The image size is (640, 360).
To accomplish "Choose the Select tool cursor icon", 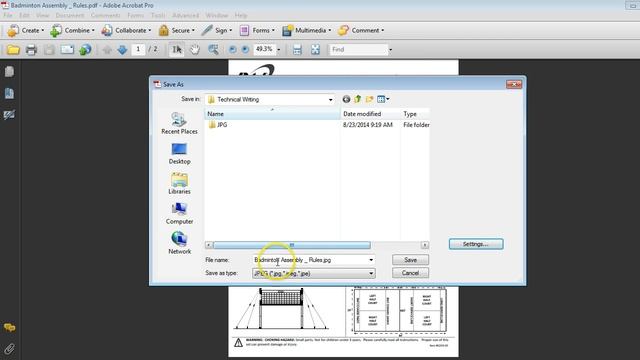I will [x=177, y=50].
